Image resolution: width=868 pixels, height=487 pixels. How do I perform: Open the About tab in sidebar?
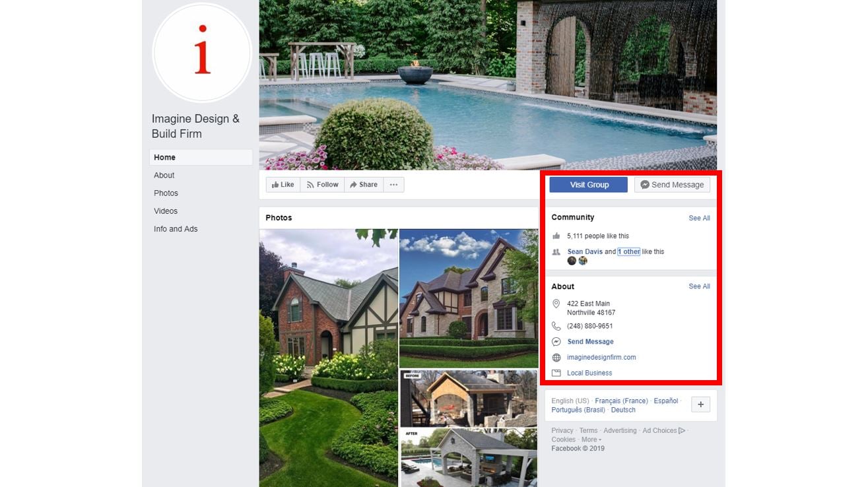click(x=164, y=176)
